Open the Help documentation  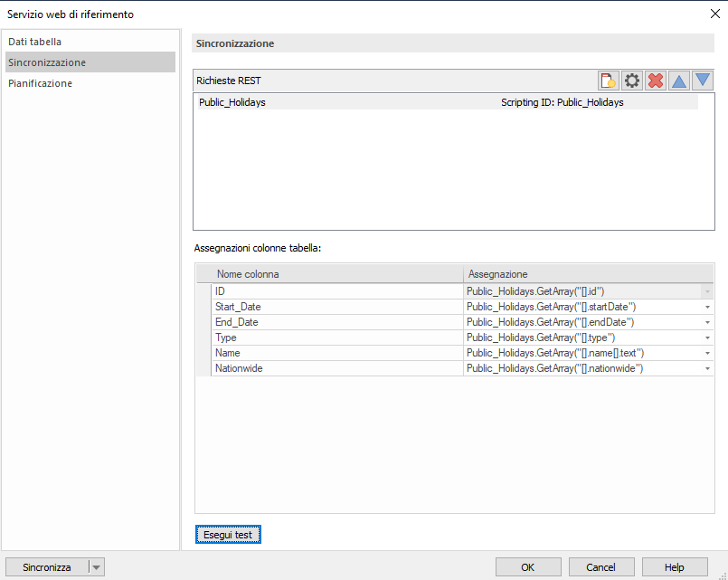[674, 566]
